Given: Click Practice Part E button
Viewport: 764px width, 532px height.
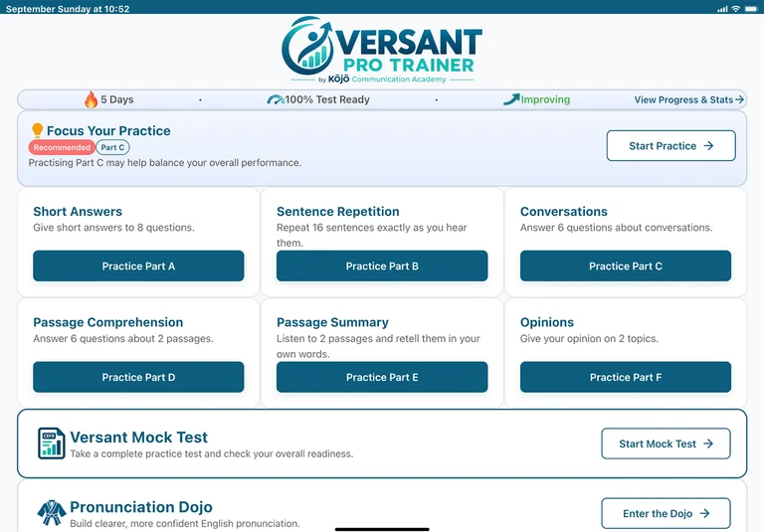Looking at the screenshot, I should [x=382, y=377].
